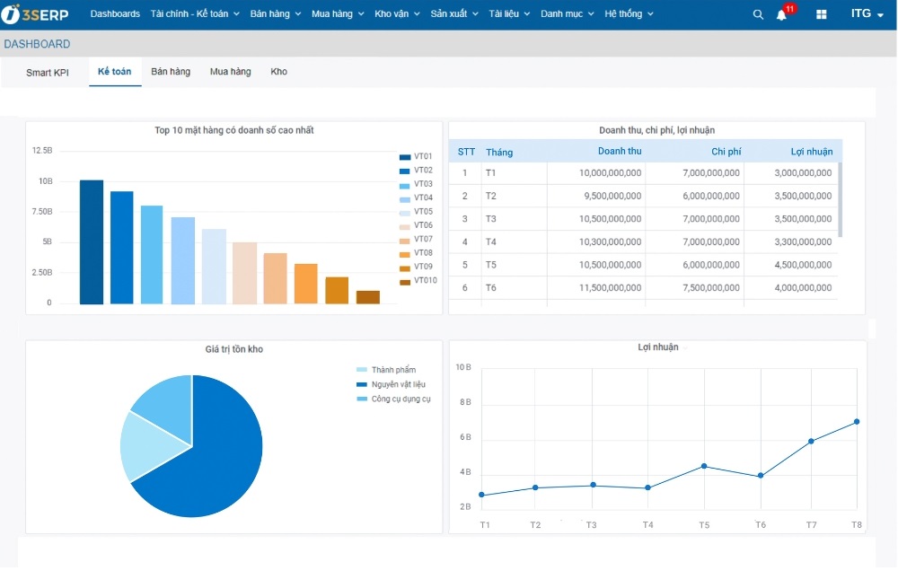The image size is (898, 588).
Task: Switch to the Smart KPI tab
Action: tap(48, 73)
